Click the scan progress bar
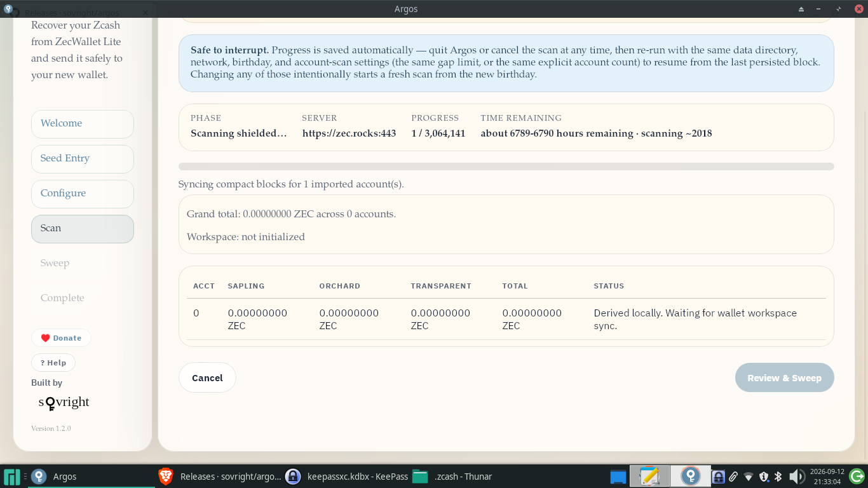The image size is (868, 488). (506, 166)
